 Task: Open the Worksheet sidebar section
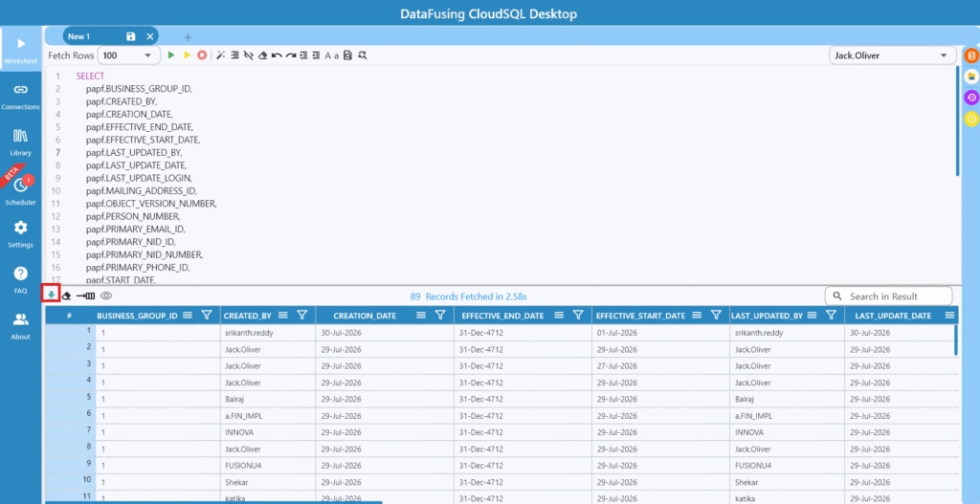tap(21, 51)
